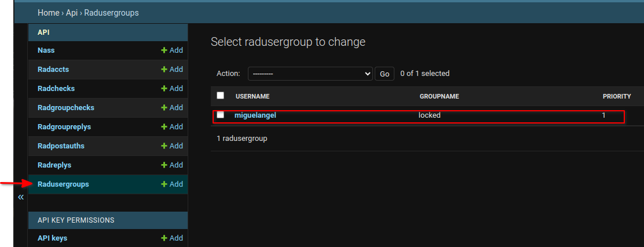The image size is (644, 247).
Task: Go to Home in the breadcrumb
Action: [x=49, y=13]
